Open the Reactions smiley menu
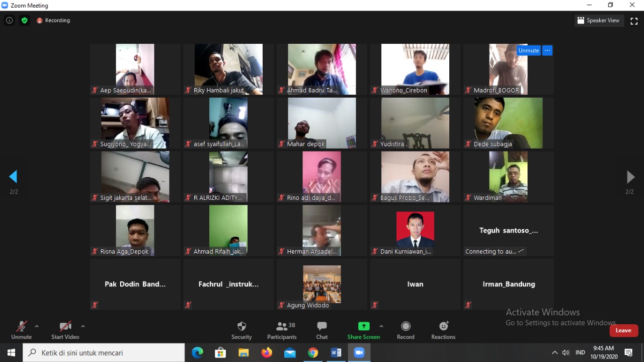The height and width of the screenshot is (362, 644). (443, 327)
